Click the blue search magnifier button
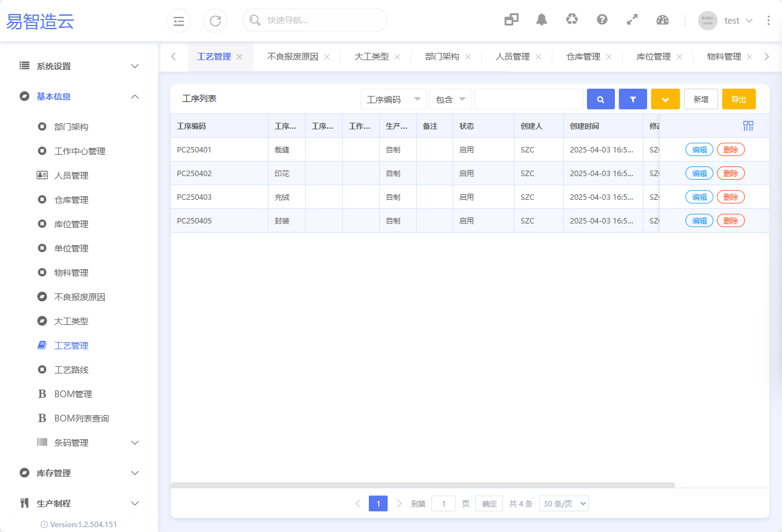This screenshot has width=782, height=532. 600,99
